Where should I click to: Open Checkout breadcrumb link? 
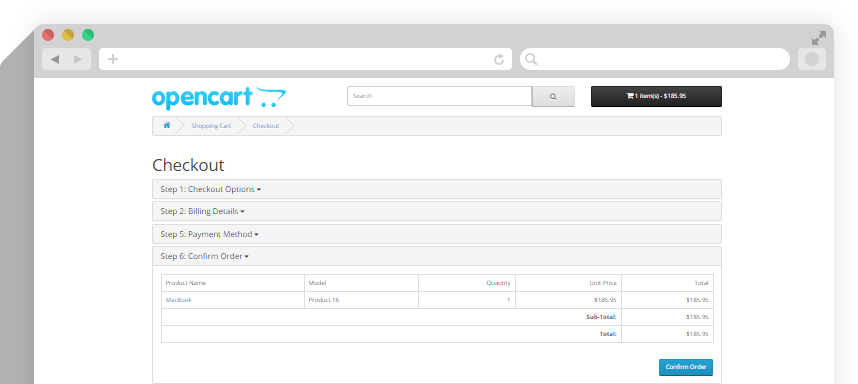click(x=265, y=126)
